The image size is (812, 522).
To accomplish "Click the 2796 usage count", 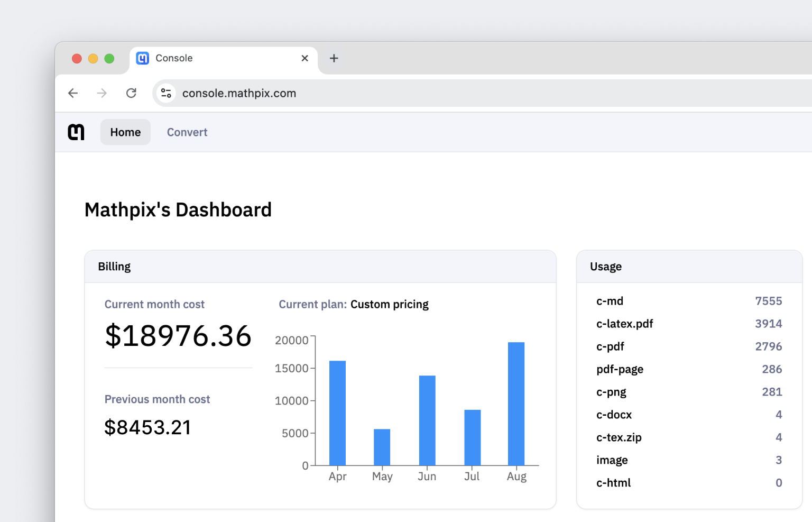I will (769, 346).
